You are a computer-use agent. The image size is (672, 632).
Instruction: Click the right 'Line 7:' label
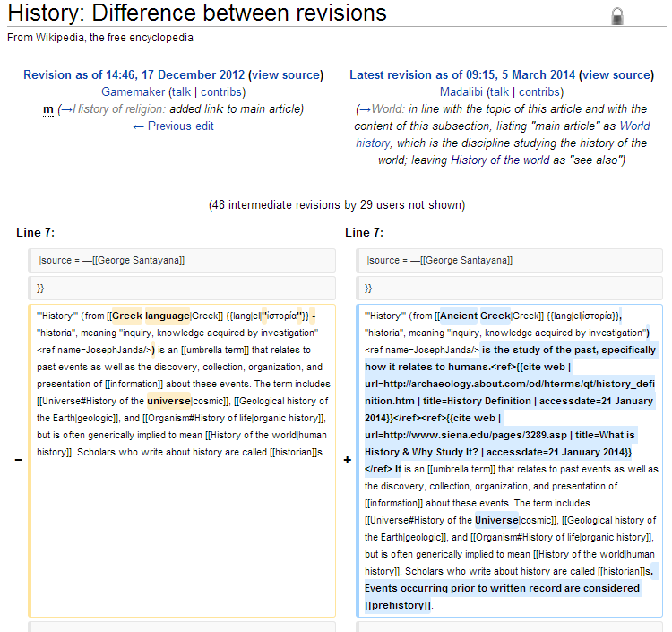(364, 232)
